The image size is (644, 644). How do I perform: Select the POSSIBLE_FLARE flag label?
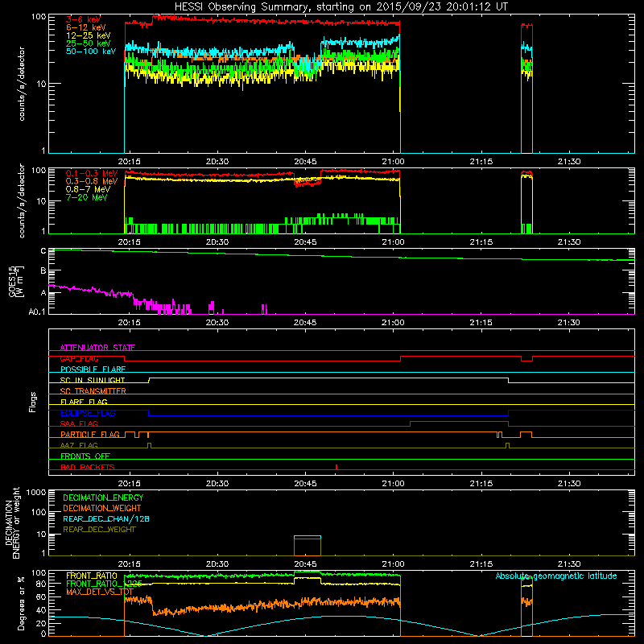click(93, 369)
